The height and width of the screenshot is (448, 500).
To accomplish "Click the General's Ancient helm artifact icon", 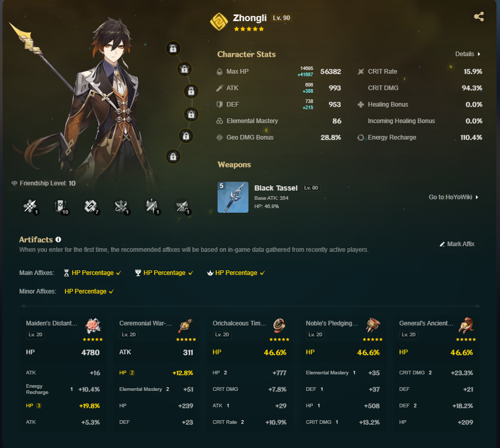I will pos(466,325).
